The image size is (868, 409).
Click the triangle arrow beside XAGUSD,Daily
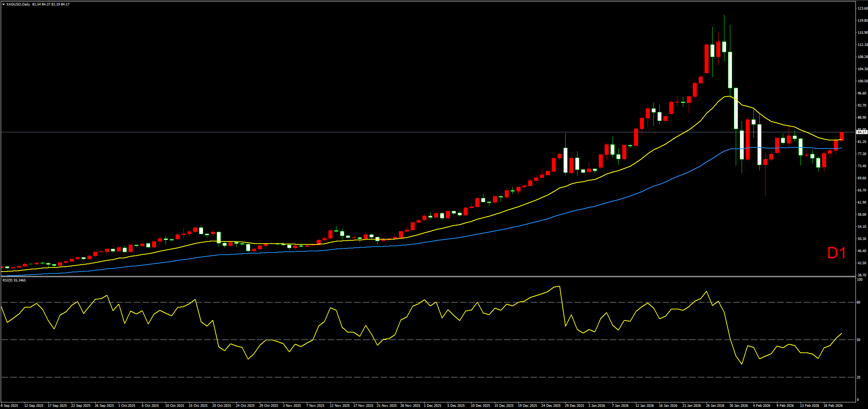click(3, 4)
